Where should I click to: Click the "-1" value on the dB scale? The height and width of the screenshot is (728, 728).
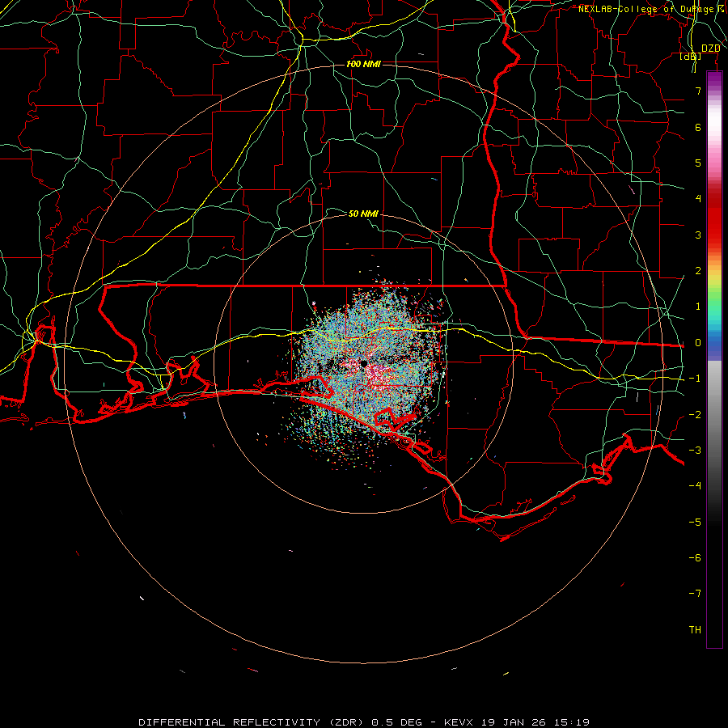click(x=695, y=379)
